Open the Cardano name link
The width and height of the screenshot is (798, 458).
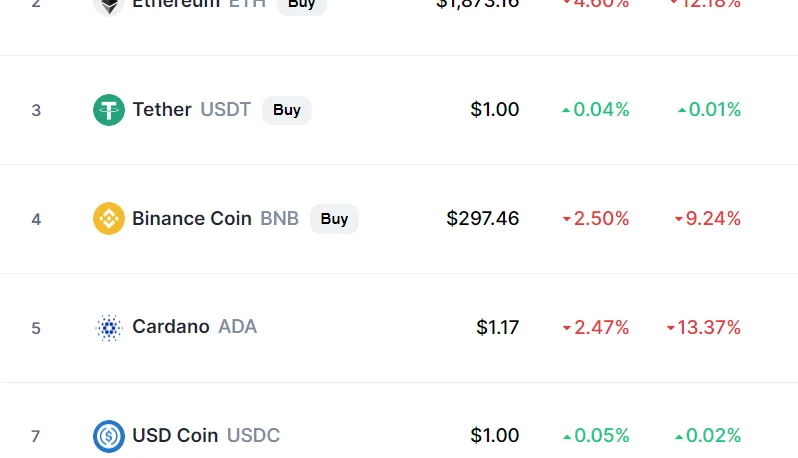click(171, 327)
